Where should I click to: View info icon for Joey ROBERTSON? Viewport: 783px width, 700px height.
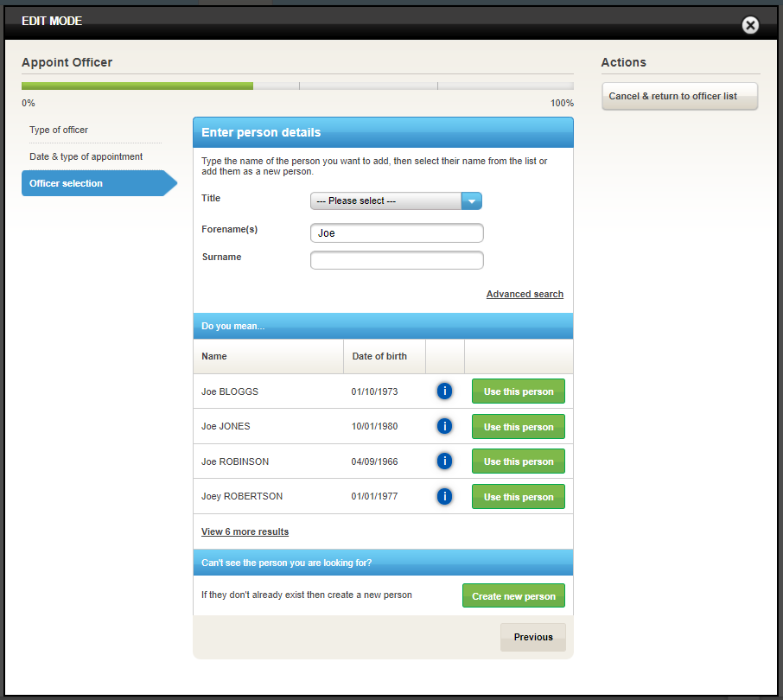point(444,496)
